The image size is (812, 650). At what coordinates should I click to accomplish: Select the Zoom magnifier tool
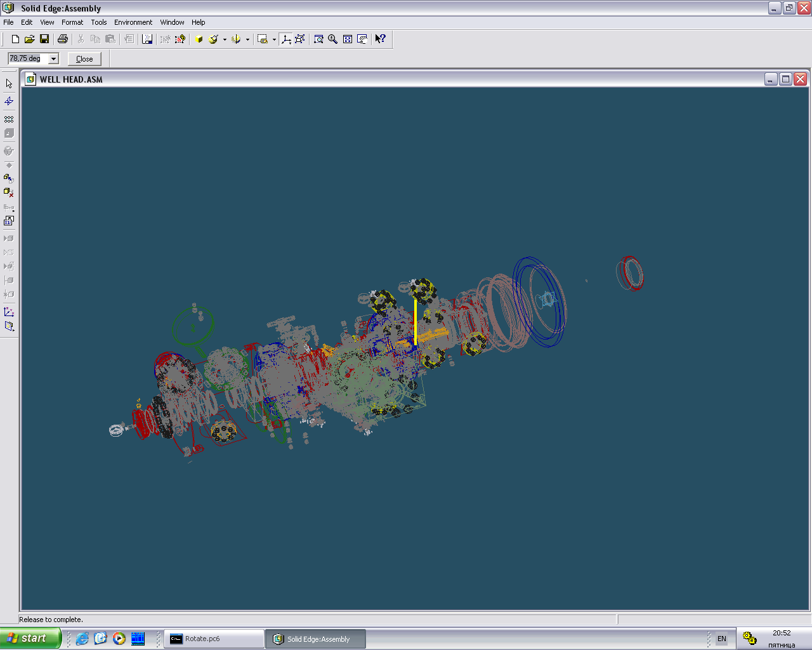[x=332, y=39]
